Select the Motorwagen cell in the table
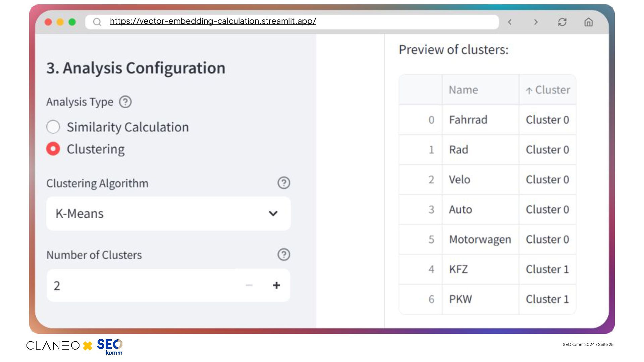The image size is (644, 362). click(x=480, y=239)
